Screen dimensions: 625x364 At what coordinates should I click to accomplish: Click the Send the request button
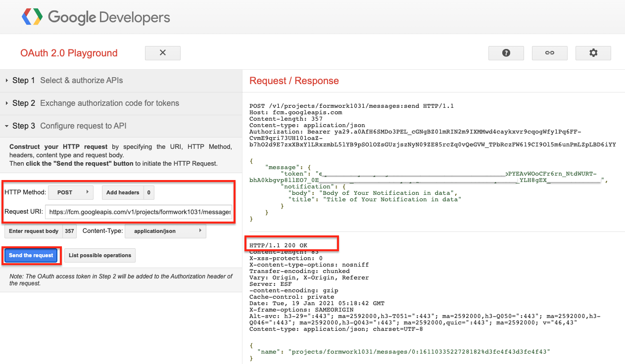tap(31, 255)
